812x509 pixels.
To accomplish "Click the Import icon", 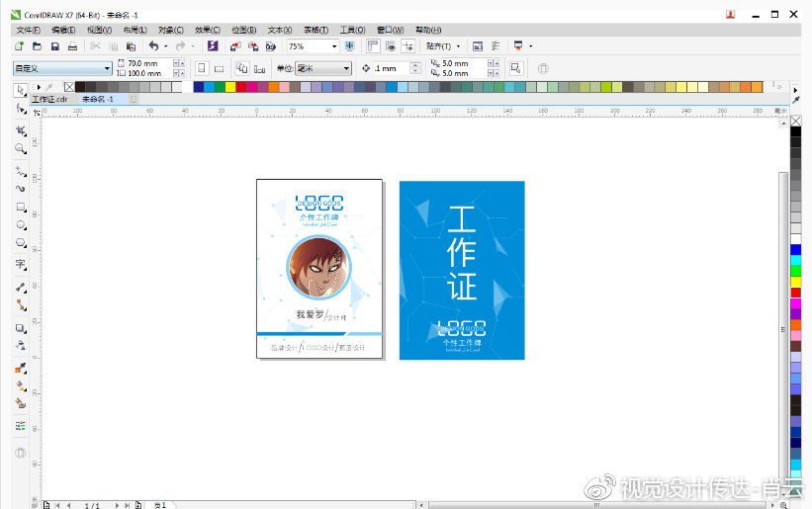I will click(235, 46).
